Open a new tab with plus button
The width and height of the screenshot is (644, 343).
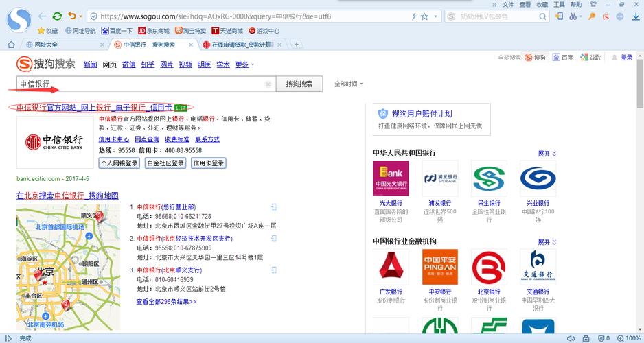[296, 45]
